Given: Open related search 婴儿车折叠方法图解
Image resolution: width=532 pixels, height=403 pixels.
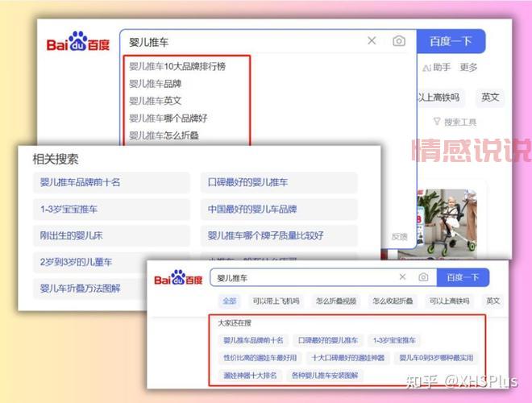Looking at the screenshot, I should (90, 289).
